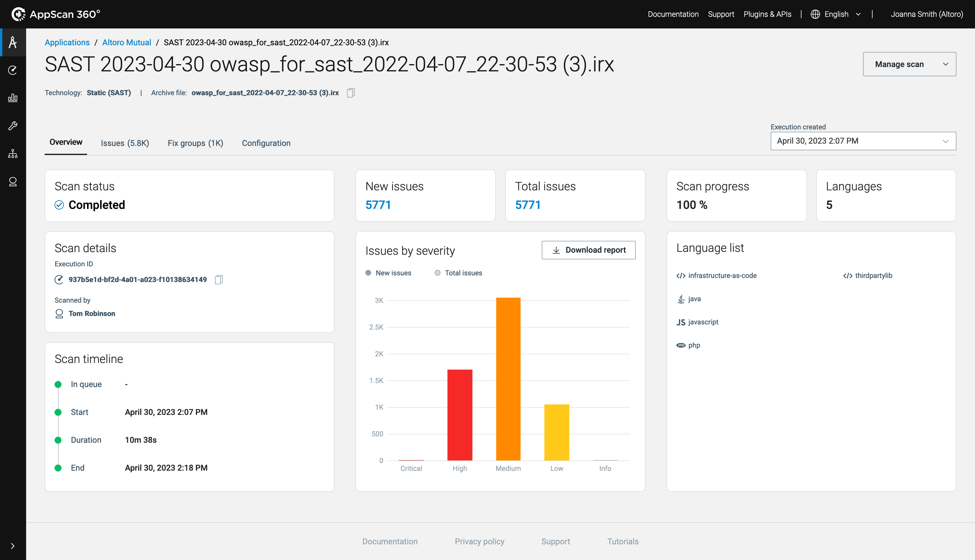The image size is (975, 560).
Task: Open the organization hierarchy sidebar icon
Action: (x=13, y=154)
